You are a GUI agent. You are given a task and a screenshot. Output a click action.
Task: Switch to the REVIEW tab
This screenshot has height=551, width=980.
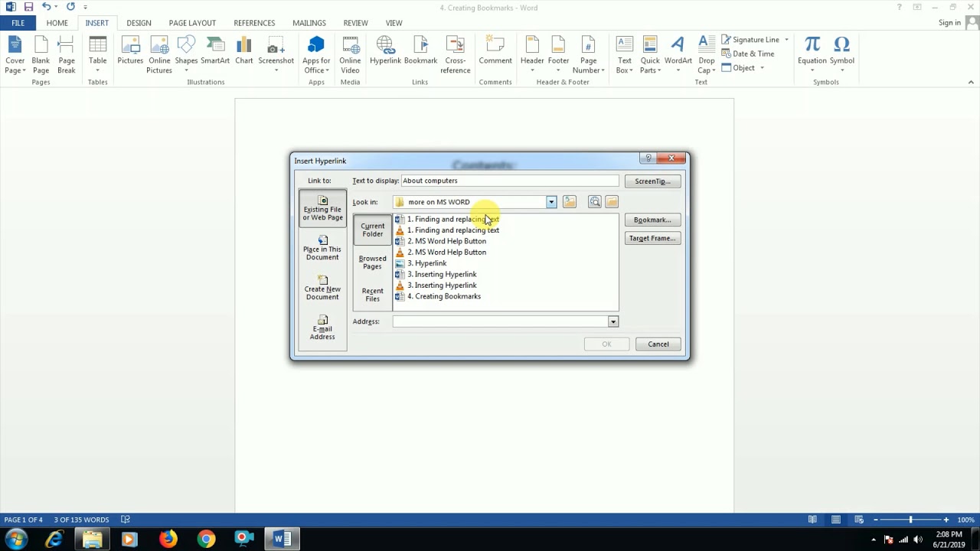coord(355,23)
